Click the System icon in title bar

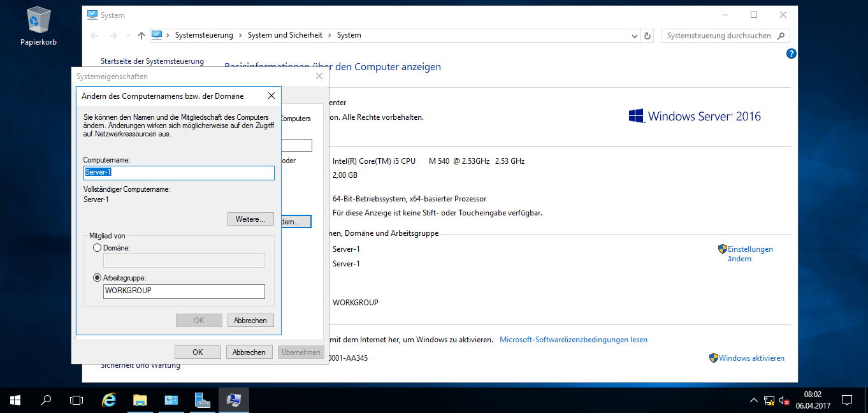coord(92,15)
